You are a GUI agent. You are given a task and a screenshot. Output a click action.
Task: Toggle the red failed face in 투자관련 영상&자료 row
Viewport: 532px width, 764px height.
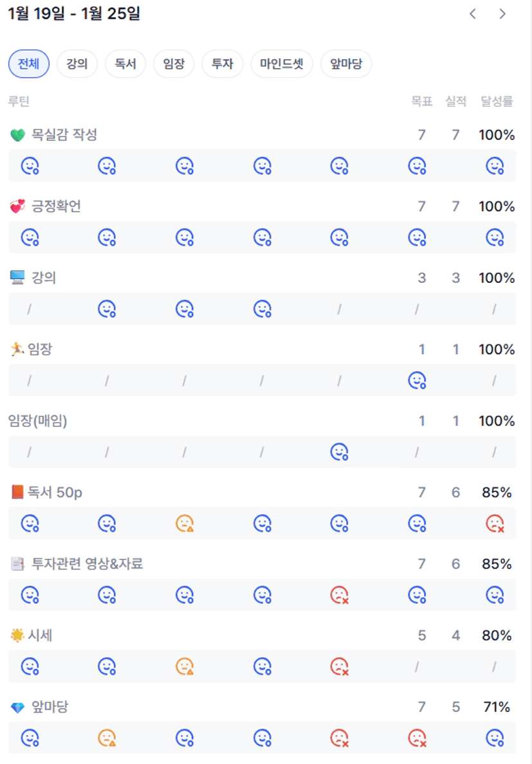[339, 596]
